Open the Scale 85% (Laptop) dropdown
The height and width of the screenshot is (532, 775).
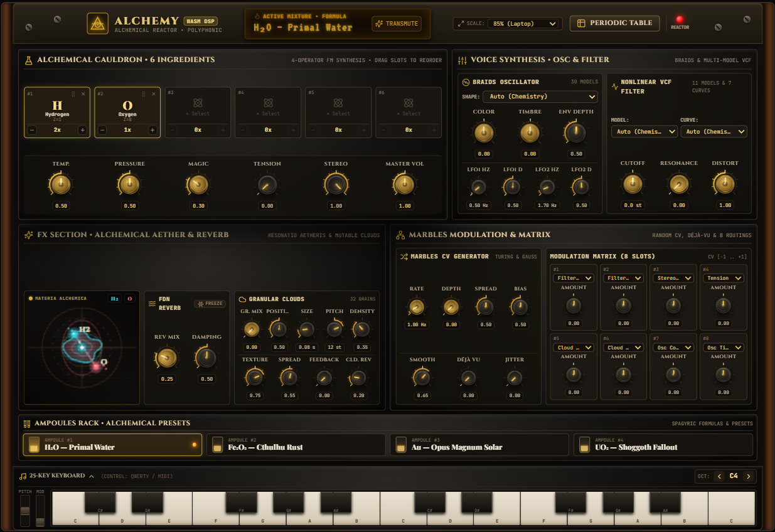point(523,24)
